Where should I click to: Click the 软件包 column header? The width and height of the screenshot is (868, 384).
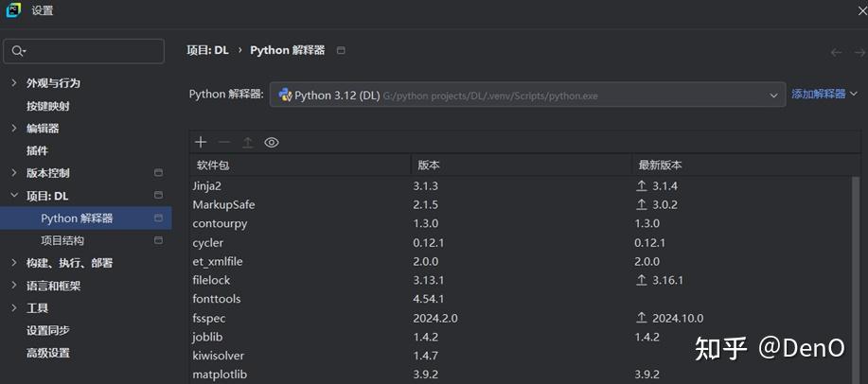coord(299,165)
